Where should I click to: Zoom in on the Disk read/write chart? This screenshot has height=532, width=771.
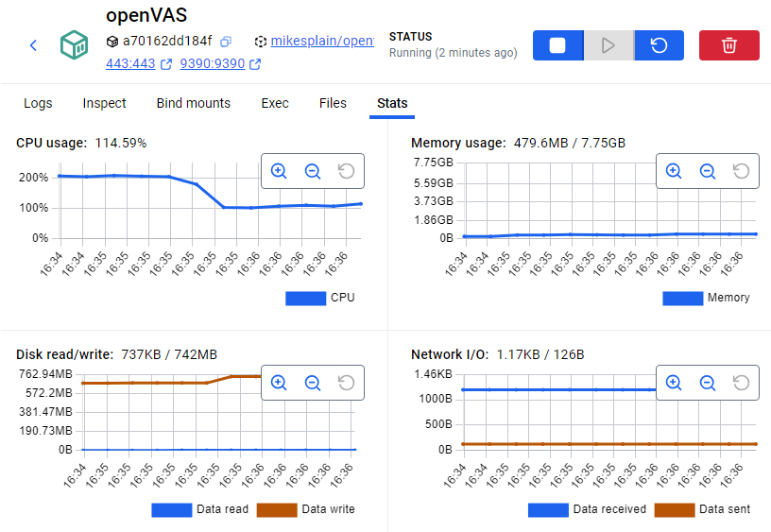coord(279,383)
